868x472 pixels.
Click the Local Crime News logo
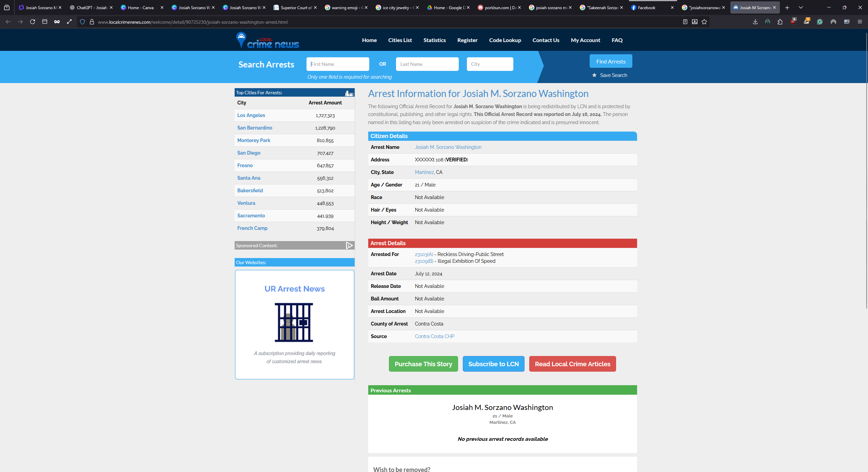click(268, 40)
